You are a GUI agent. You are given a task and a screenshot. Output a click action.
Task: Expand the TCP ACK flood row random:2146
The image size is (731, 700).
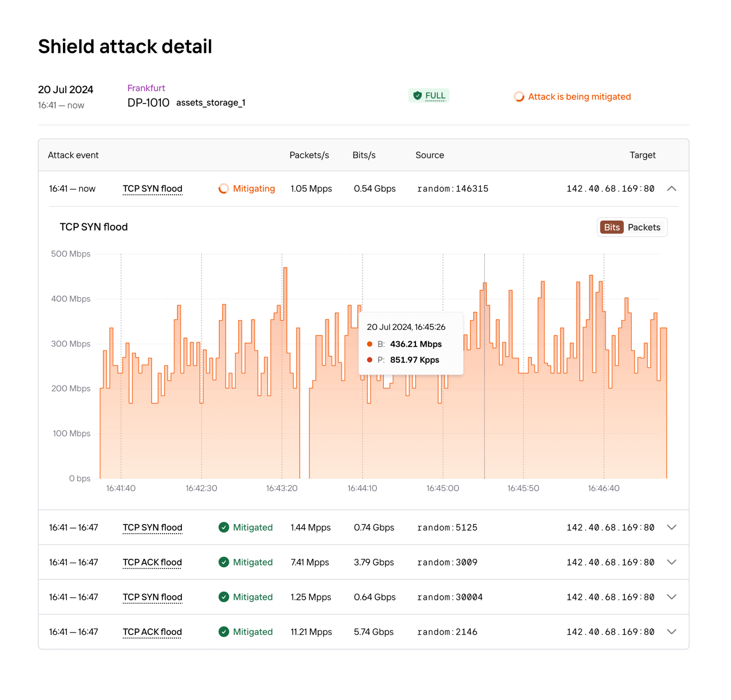672,632
